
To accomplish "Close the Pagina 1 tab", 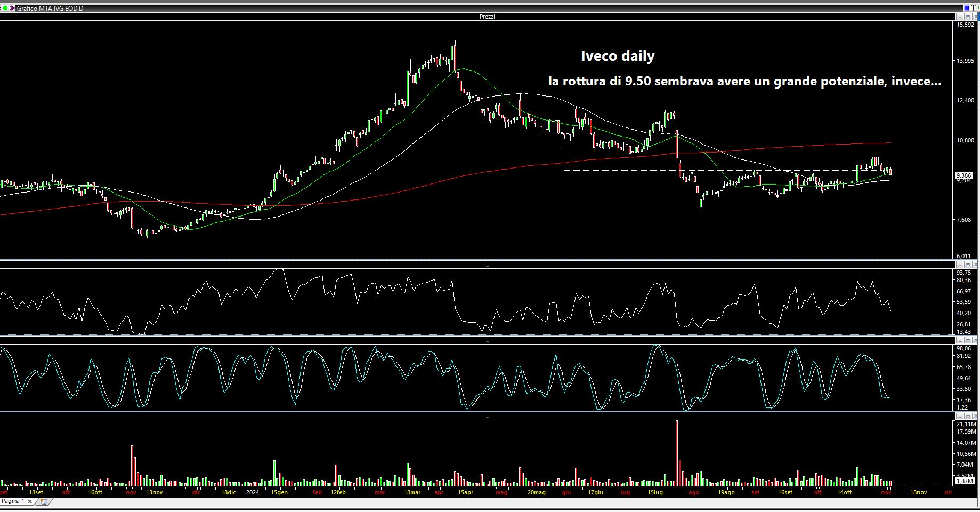I will pos(30,501).
